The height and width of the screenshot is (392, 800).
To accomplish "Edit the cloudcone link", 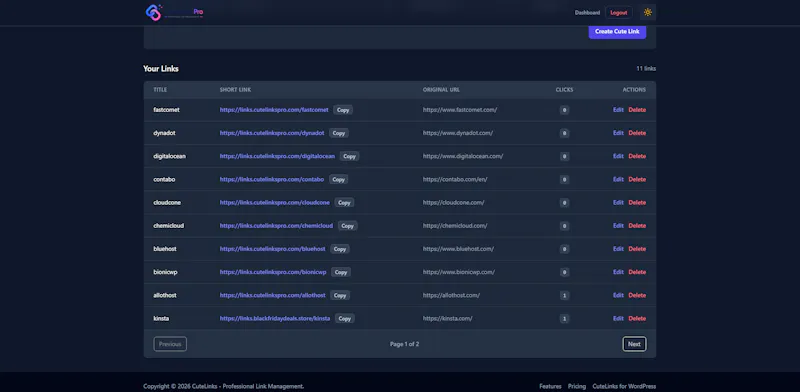I will pyautogui.click(x=618, y=203).
